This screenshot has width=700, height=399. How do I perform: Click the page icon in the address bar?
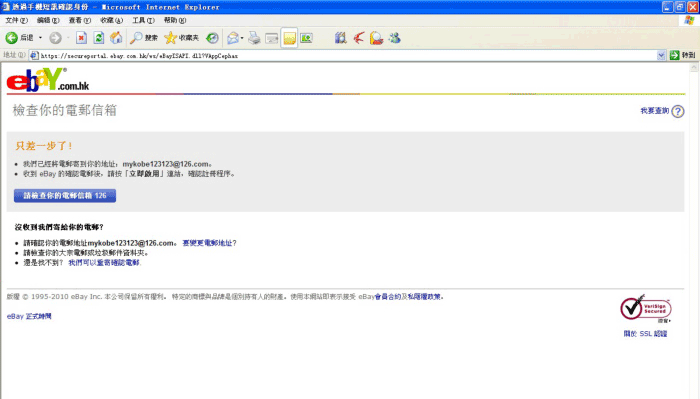[34, 55]
